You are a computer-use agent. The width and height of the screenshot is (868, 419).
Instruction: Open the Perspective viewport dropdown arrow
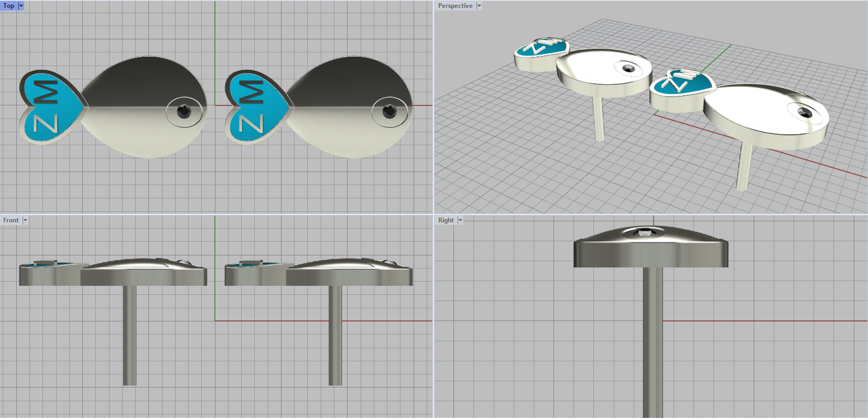coord(479,6)
